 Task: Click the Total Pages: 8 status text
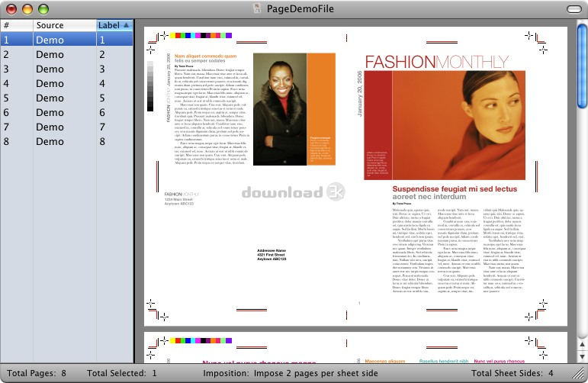coord(37,373)
